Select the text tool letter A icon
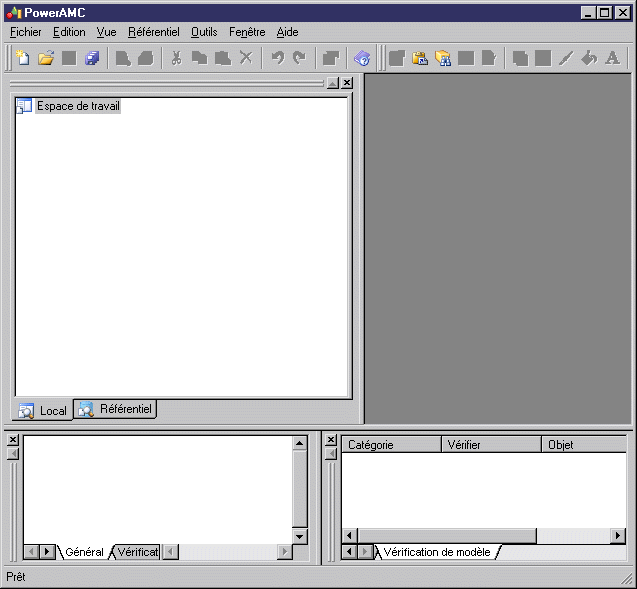Image resolution: width=637 pixels, height=589 pixels. pyautogui.click(x=612, y=58)
